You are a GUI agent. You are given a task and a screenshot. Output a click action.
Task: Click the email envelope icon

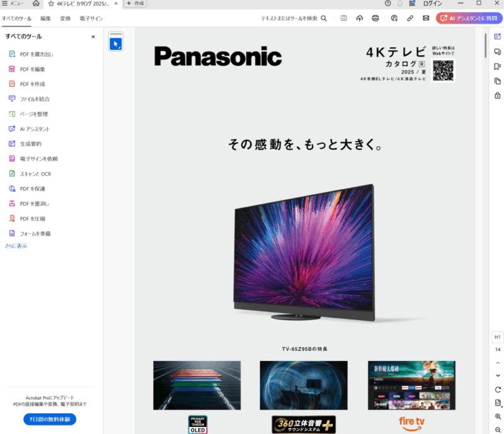point(426,18)
